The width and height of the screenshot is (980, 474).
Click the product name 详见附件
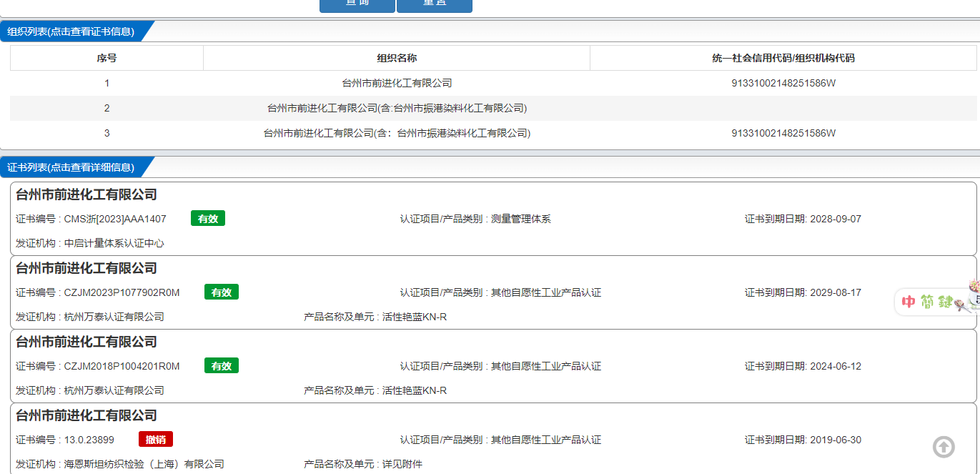[402, 464]
